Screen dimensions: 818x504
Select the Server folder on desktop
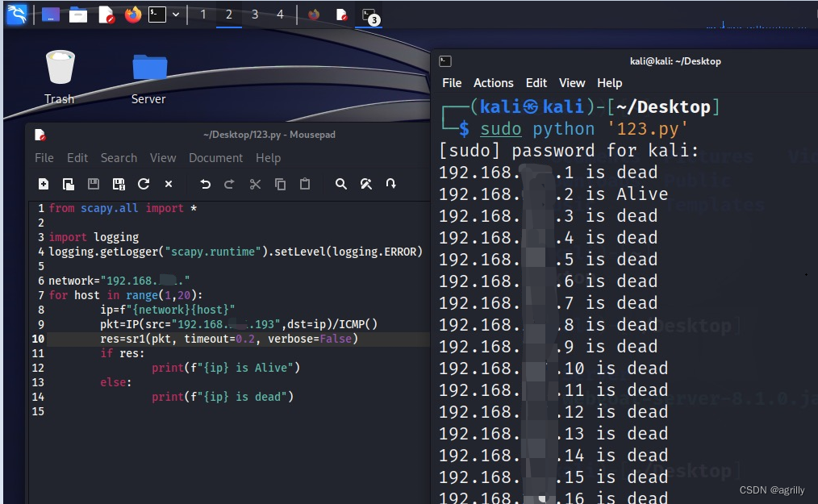pyautogui.click(x=148, y=78)
